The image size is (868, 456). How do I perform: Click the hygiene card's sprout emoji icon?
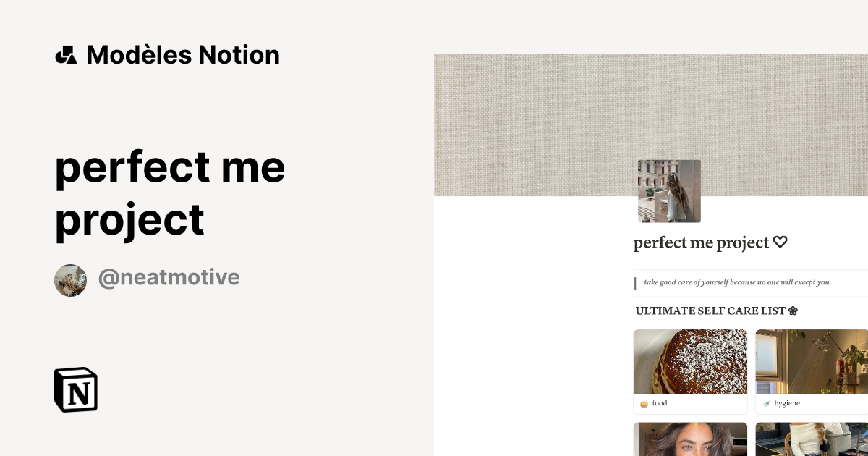click(x=766, y=403)
